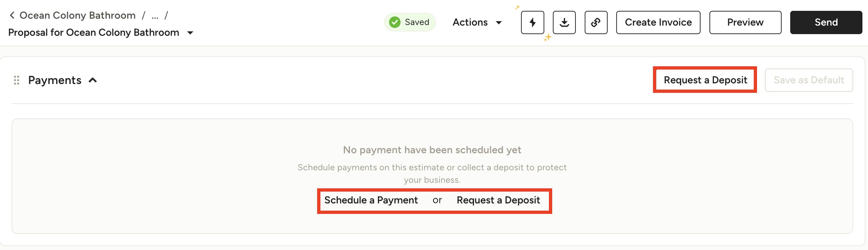Viewport: 868px width, 250px height.
Task: Open the caret beside the proposal title
Action: pos(190,33)
